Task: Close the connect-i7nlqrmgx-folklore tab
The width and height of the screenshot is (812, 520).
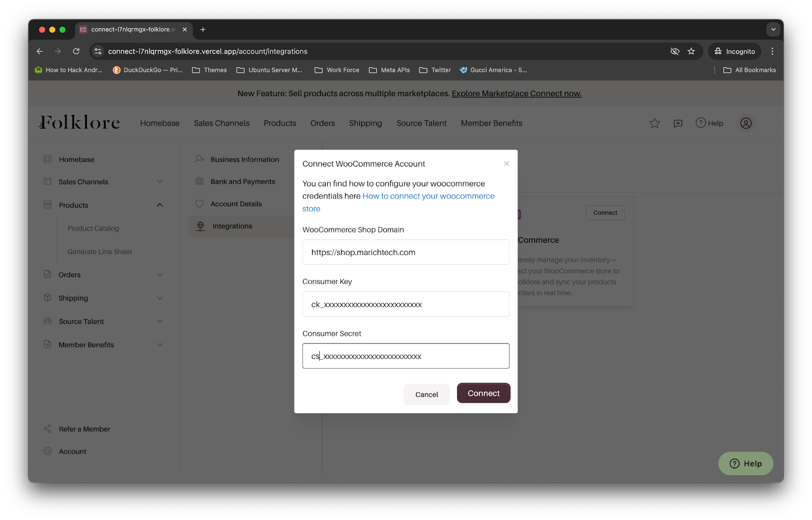Action: (x=185, y=29)
